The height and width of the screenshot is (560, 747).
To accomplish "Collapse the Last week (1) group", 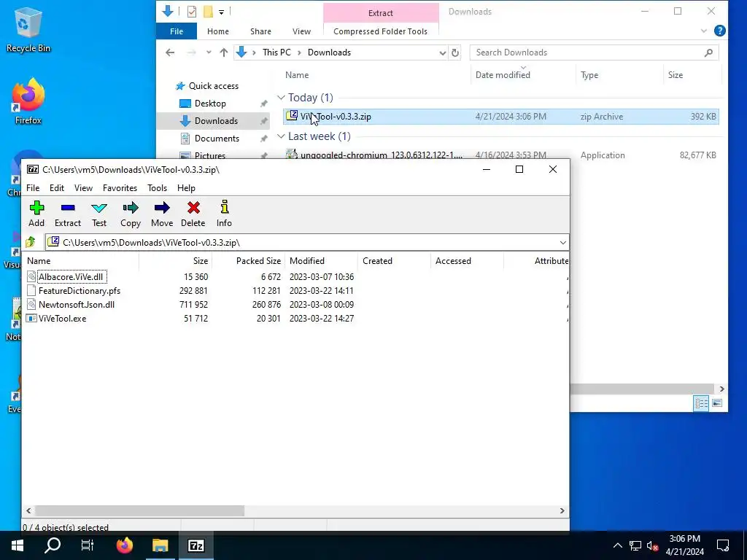I will coord(281,136).
